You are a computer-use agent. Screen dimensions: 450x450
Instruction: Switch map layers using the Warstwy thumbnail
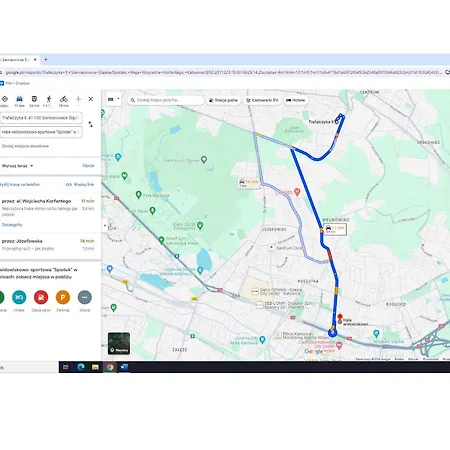pyautogui.click(x=119, y=343)
